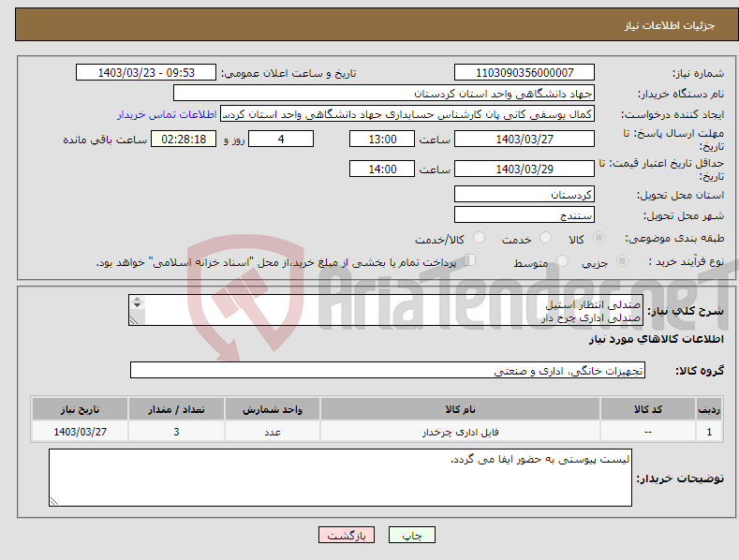Click the شرح کلی نیاز text area
Image resolution: width=739 pixels, height=560 pixels.
pos(386,310)
